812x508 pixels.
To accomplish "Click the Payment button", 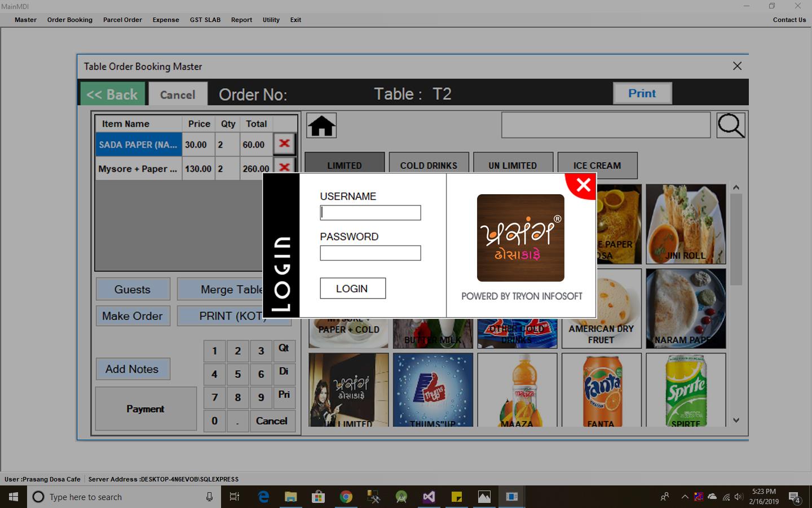I will 145,409.
